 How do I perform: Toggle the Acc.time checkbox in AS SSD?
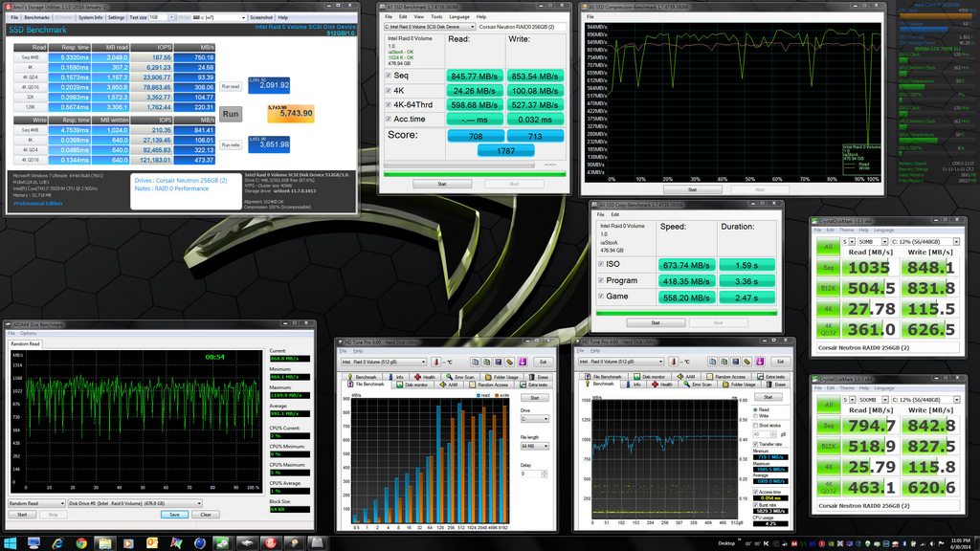(389, 120)
